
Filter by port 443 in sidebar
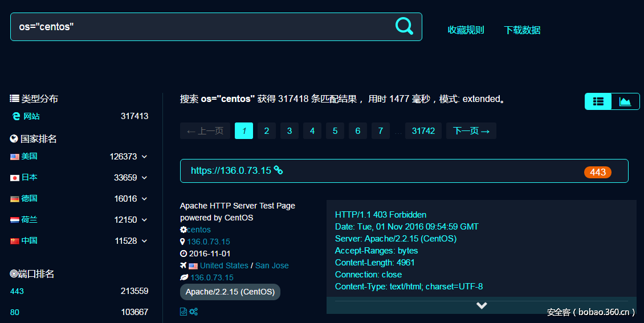pyautogui.click(x=17, y=292)
